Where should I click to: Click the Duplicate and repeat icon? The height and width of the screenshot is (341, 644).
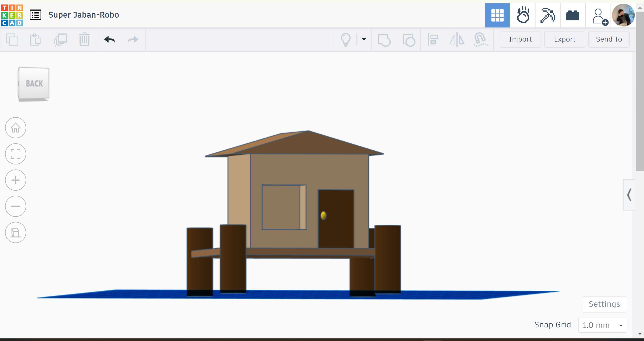60,40
